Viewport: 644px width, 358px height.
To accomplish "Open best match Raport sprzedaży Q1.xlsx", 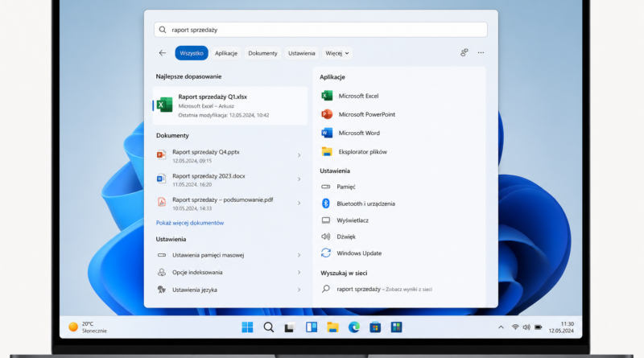I will (230, 105).
